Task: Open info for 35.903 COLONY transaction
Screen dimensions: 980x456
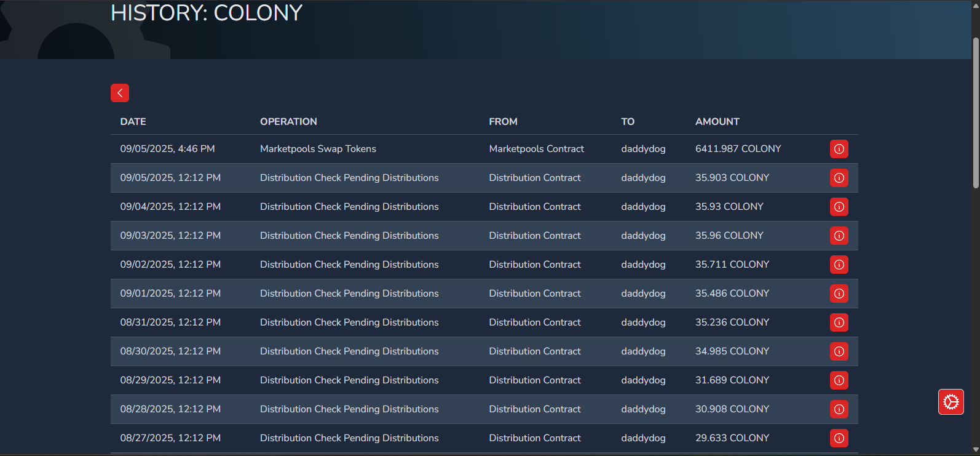Action: [x=839, y=178]
